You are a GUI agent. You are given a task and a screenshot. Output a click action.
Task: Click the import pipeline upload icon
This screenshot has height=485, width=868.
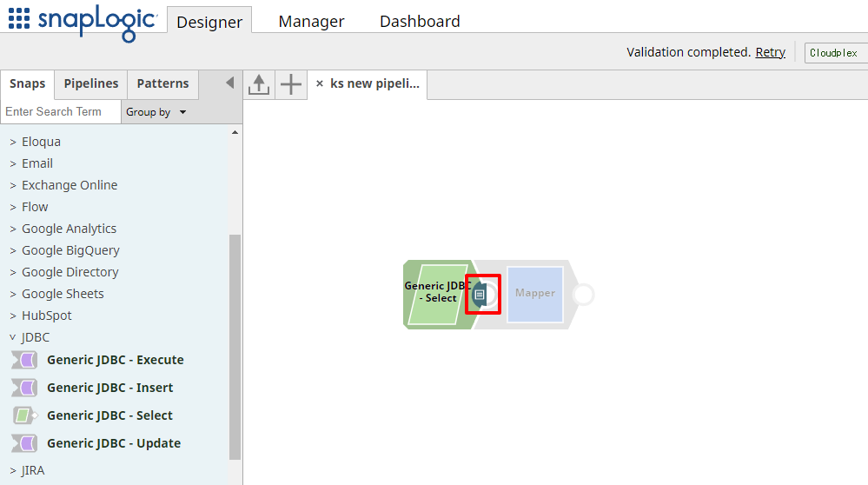click(259, 84)
